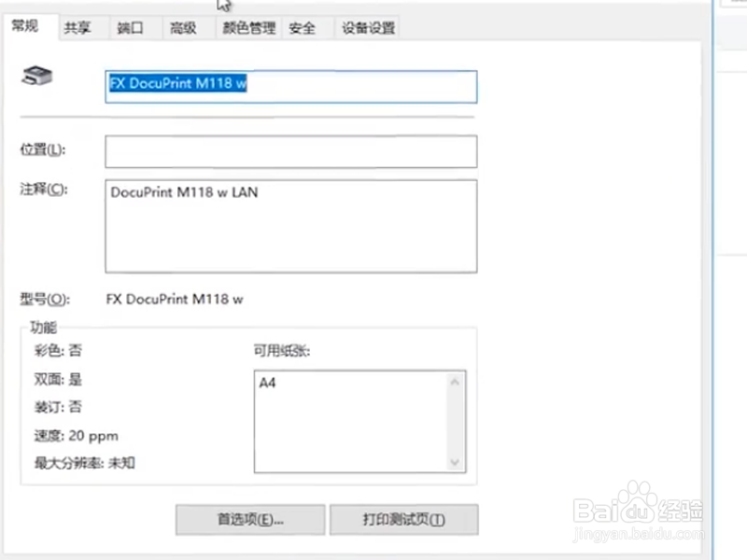
Task: Click the 可用纸张 scrollbar track
Action: coord(457,423)
